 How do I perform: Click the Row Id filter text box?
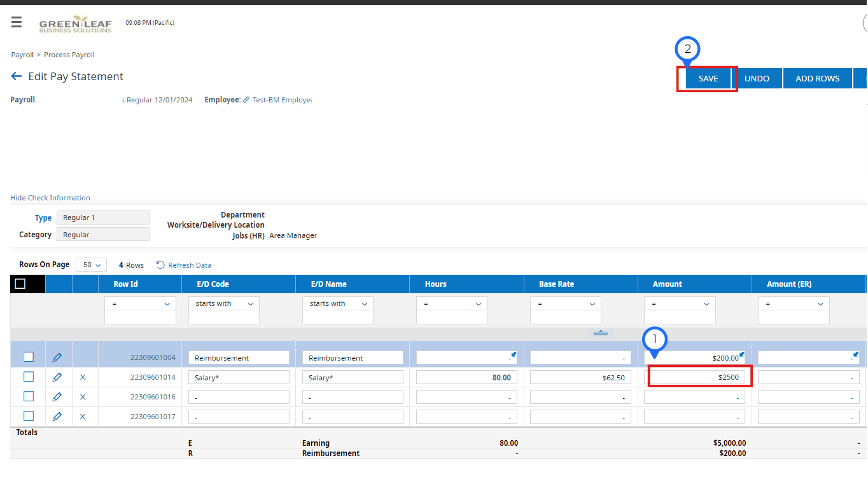140,317
